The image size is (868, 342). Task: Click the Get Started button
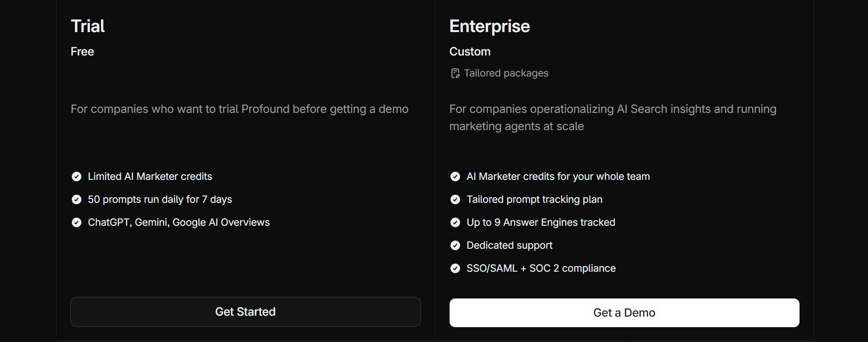coord(246,312)
